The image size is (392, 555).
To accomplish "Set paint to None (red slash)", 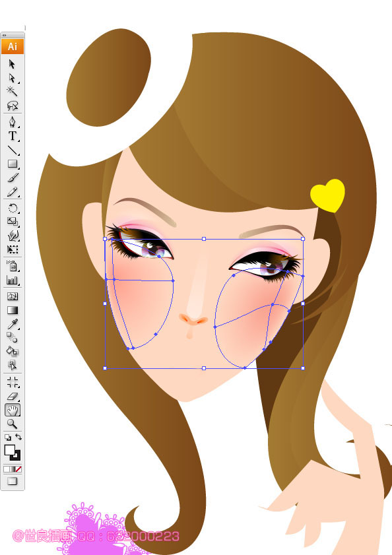I will [18, 469].
